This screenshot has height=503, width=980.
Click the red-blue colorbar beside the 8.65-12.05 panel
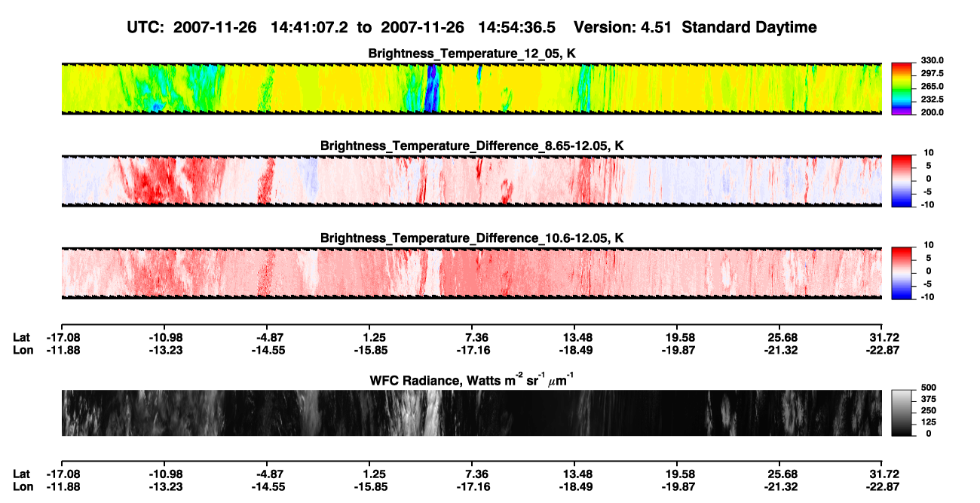pos(902,181)
